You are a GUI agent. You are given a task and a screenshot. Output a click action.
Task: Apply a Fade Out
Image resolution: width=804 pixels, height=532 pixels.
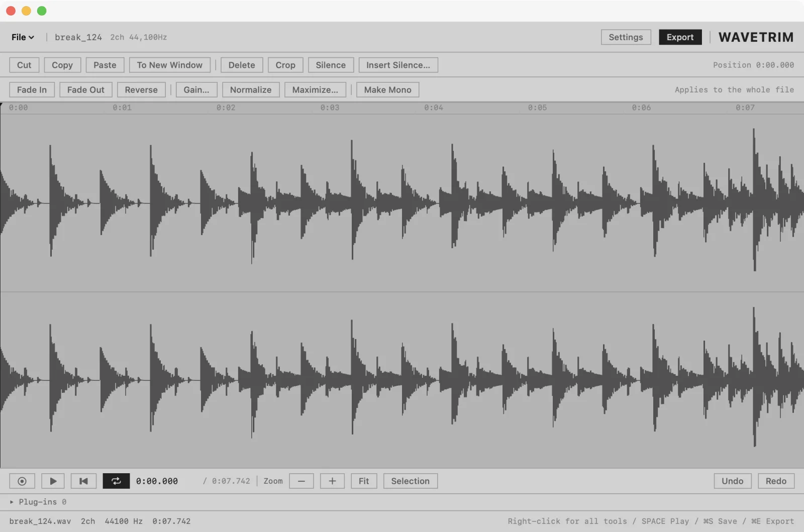point(86,89)
